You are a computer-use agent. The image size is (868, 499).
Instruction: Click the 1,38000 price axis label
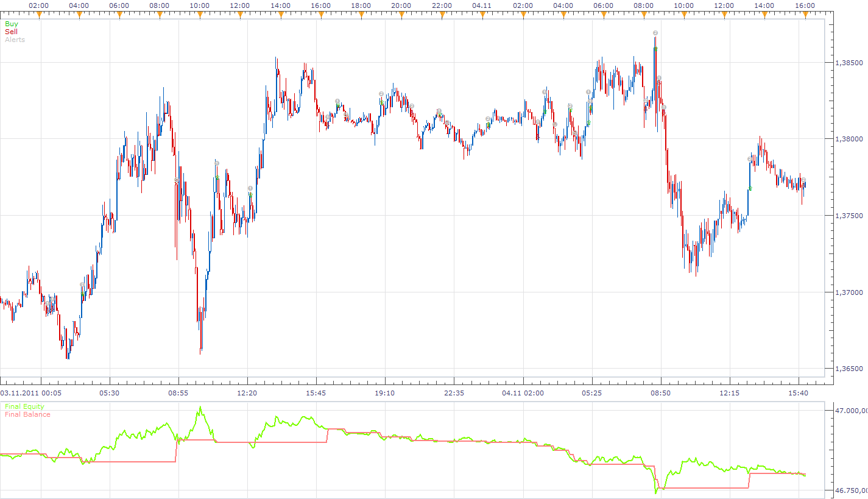click(849, 139)
